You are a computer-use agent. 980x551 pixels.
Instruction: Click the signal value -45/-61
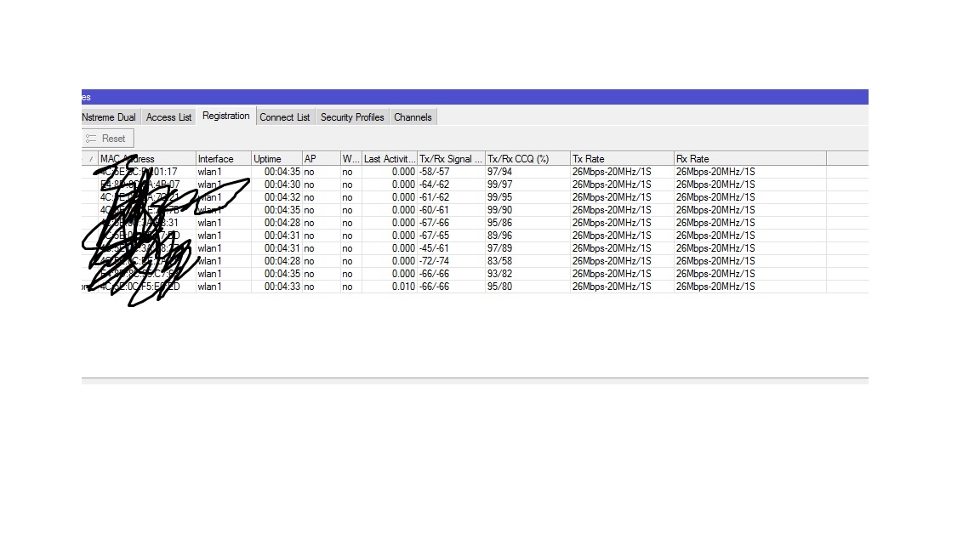(434, 248)
